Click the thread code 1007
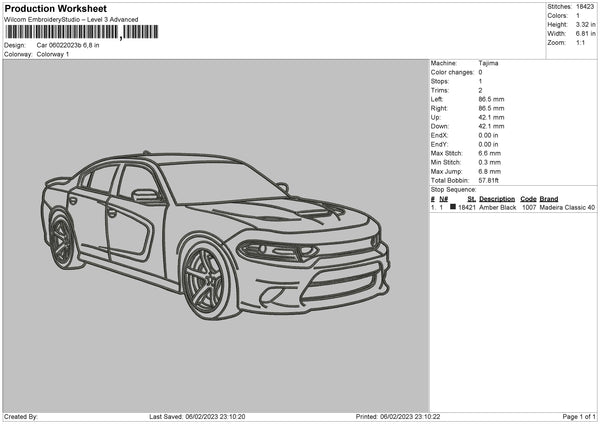 pyautogui.click(x=528, y=207)
